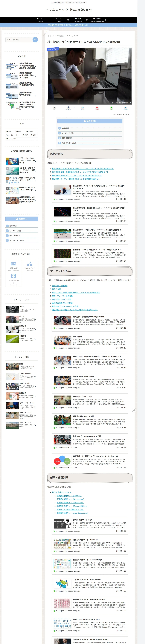Jump to 銘柄検索系 in main contents list
The width and height of the screenshot is (145, 644).
pyautogui.click(x=65, y=128)
